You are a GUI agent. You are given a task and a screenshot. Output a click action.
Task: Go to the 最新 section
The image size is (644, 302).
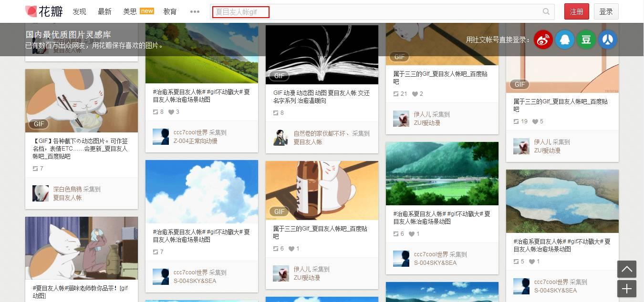coord(104,11)
